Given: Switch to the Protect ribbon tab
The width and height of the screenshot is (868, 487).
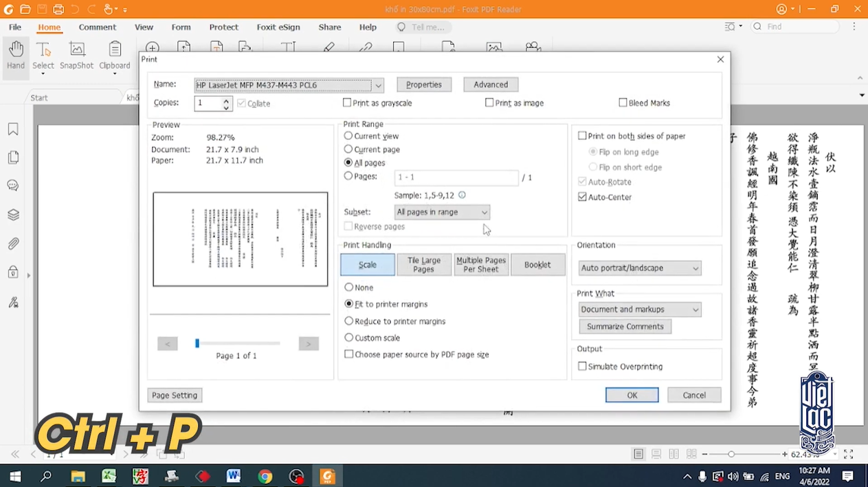Looking at the screenshot, I should pos(223,28).
